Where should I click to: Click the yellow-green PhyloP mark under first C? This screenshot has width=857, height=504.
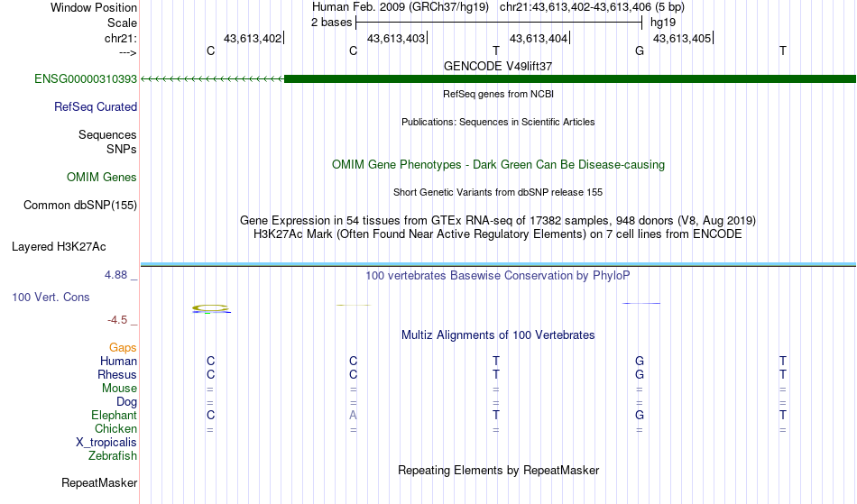[x=211, y=309]
